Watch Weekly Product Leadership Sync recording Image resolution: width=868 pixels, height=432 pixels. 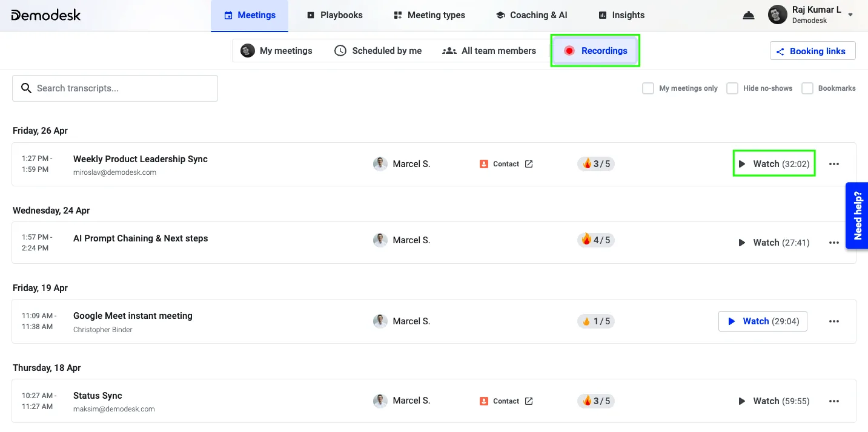(774, 164)
